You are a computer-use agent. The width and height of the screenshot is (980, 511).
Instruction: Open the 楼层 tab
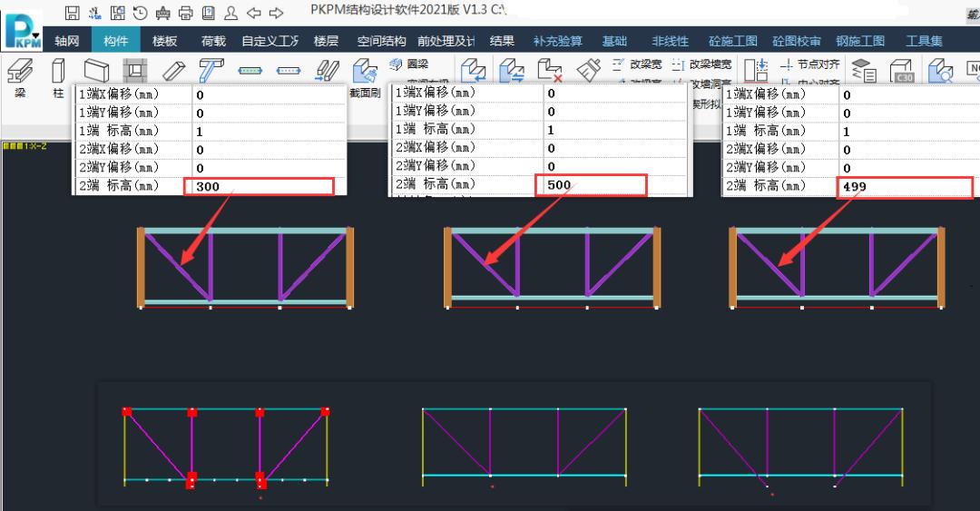[326, 41]
